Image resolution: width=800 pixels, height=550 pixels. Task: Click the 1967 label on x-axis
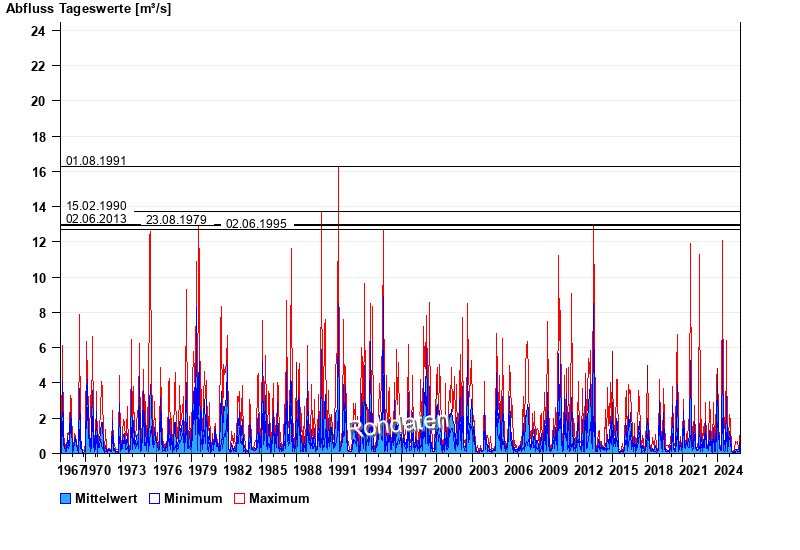(70, 470)
